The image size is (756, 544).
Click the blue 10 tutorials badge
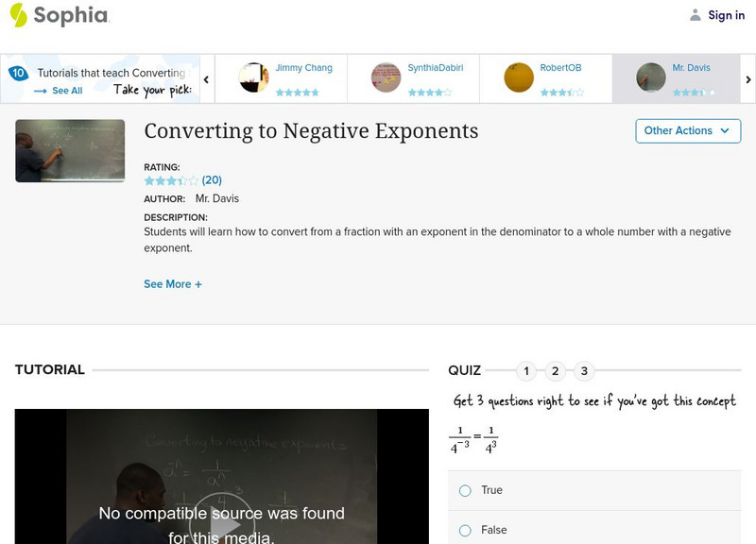pos(17,71)
